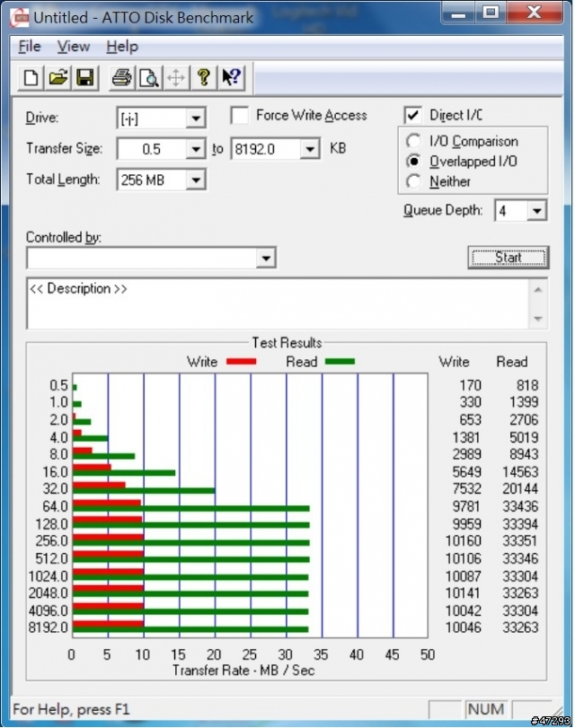Click the green Read legend swatch

(340, 362)
